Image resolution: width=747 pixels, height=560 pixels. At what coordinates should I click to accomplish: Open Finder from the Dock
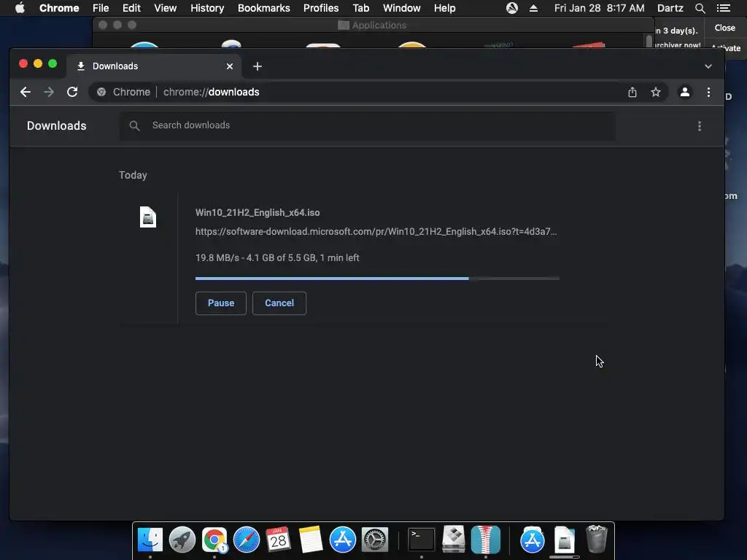(150, 540)
